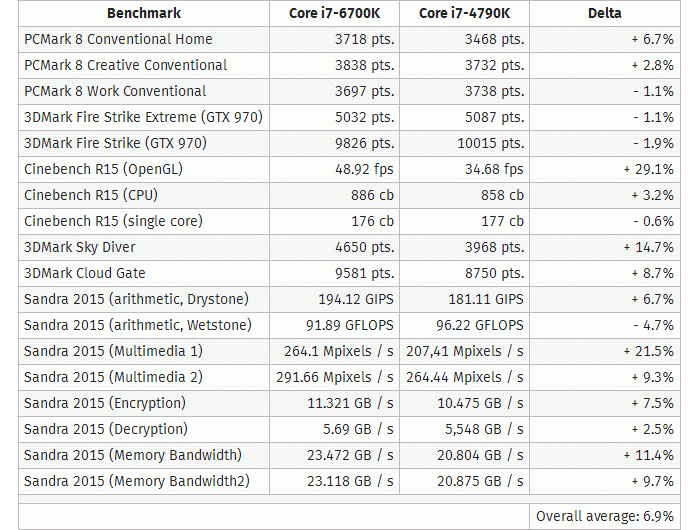This screenshot has width=700, height=530.
Task: Select the Cinebench R15 (single core) label
Action: coord(113,221)
